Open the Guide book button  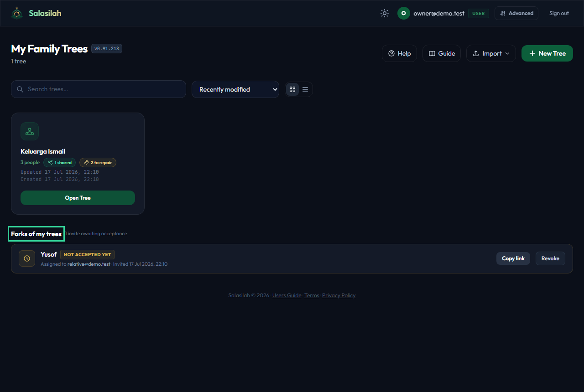click(x=442, y=53)
